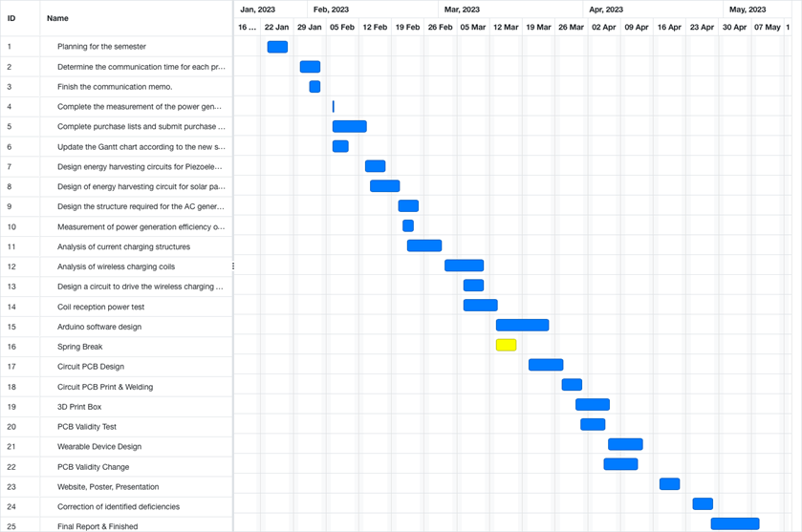802x532 pixels.
Task: Select the 'Finish the communication memo.' row
Action: click(108, 87)
